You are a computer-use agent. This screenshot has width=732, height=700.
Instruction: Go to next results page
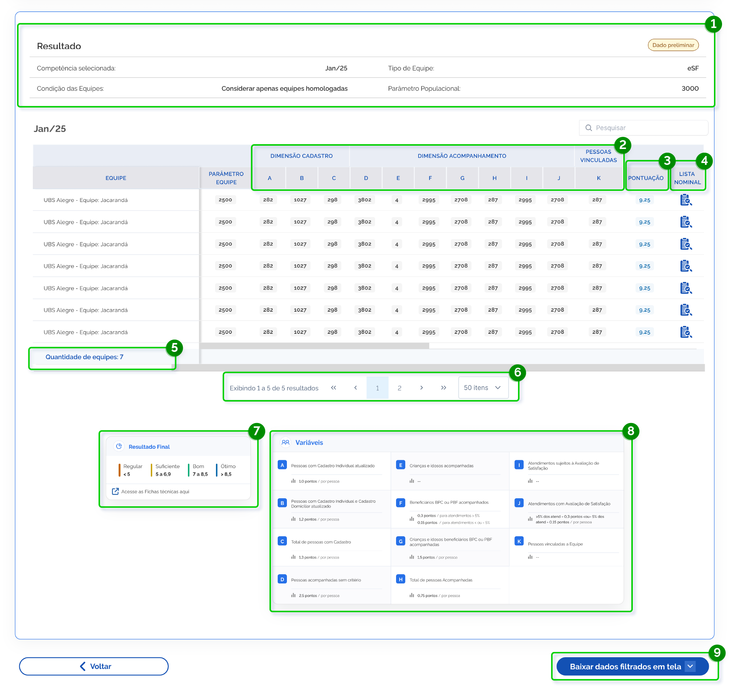point(421,388)
